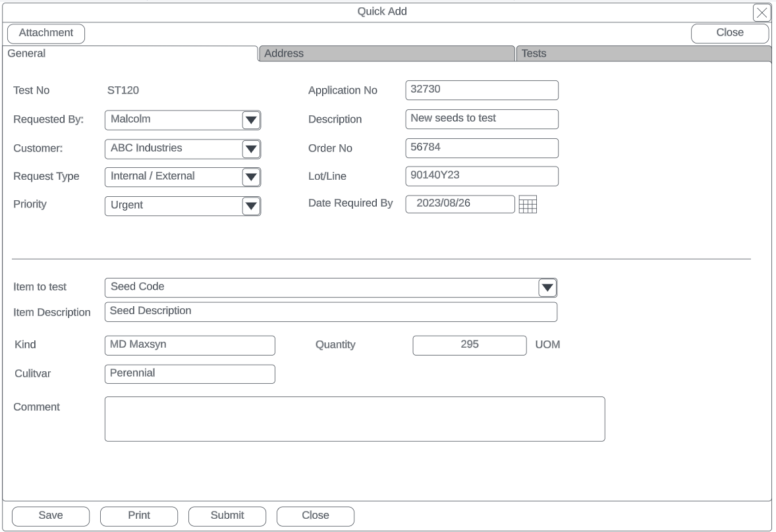Click the top-right Close button
Viewport: 776px width, 532px height.
pyautogui.click(x=730, y=33)
